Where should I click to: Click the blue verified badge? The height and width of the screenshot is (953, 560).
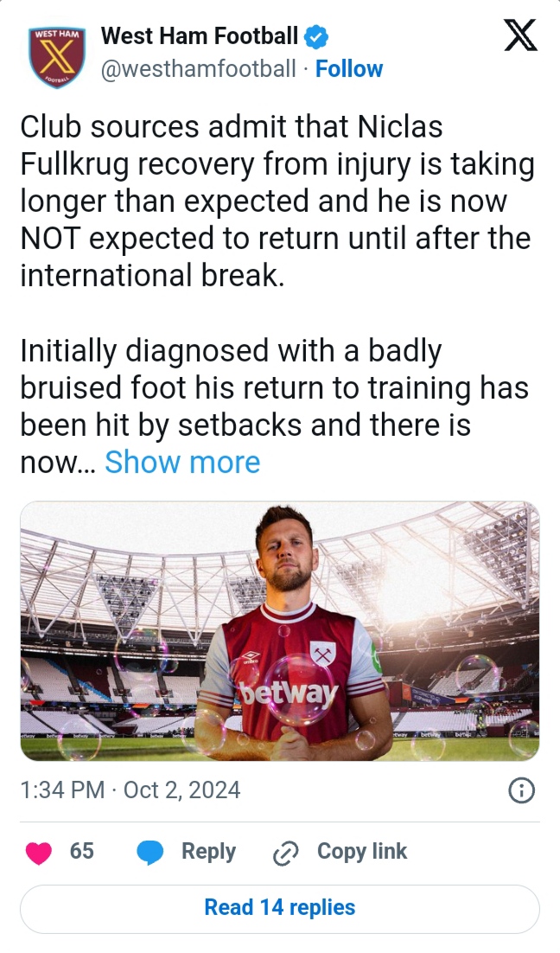coord(315,37)
